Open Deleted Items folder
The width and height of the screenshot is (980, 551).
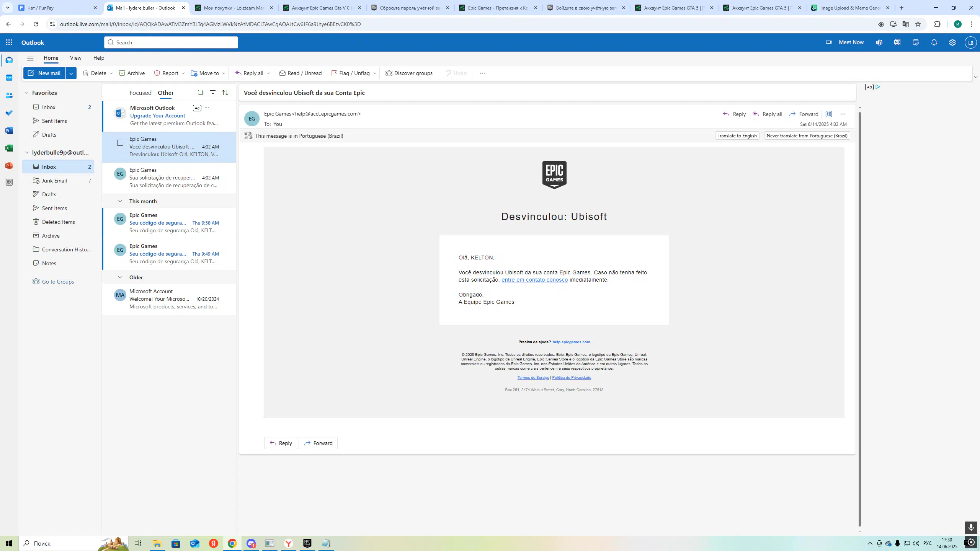(x=58, y=222)
